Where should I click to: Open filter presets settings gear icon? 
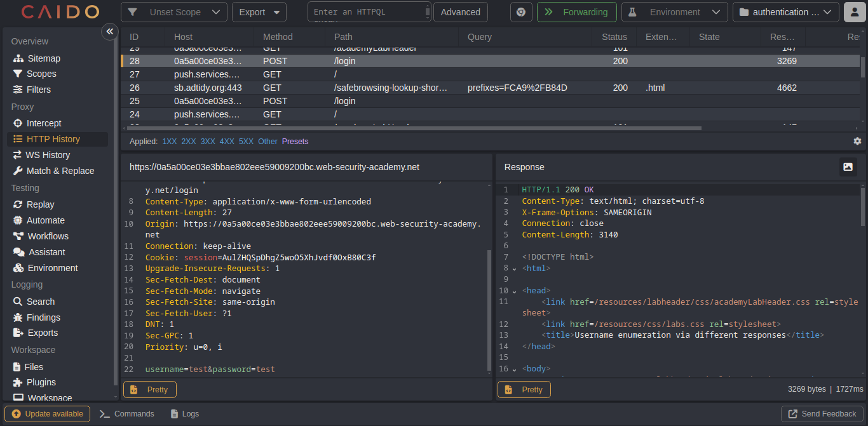tap(857, 141)
